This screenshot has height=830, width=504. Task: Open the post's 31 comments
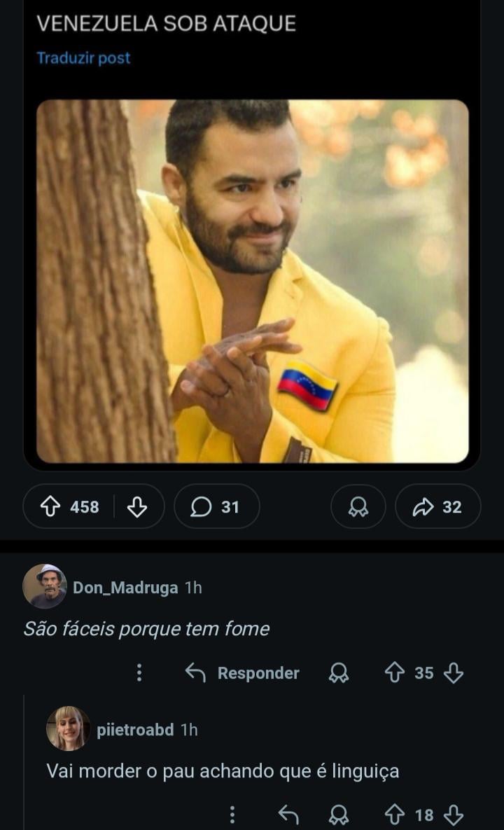click(x=216, y=506)
